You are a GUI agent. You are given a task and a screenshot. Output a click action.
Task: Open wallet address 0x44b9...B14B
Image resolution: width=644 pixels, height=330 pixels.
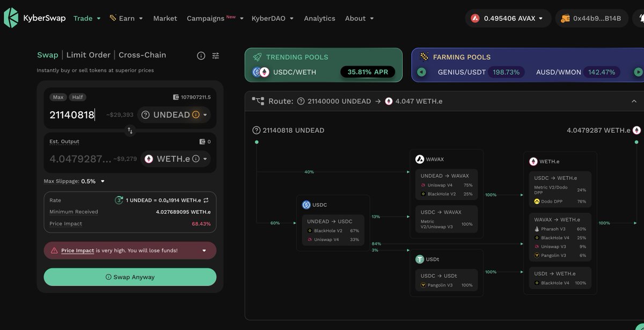click(x=591, y=18)
